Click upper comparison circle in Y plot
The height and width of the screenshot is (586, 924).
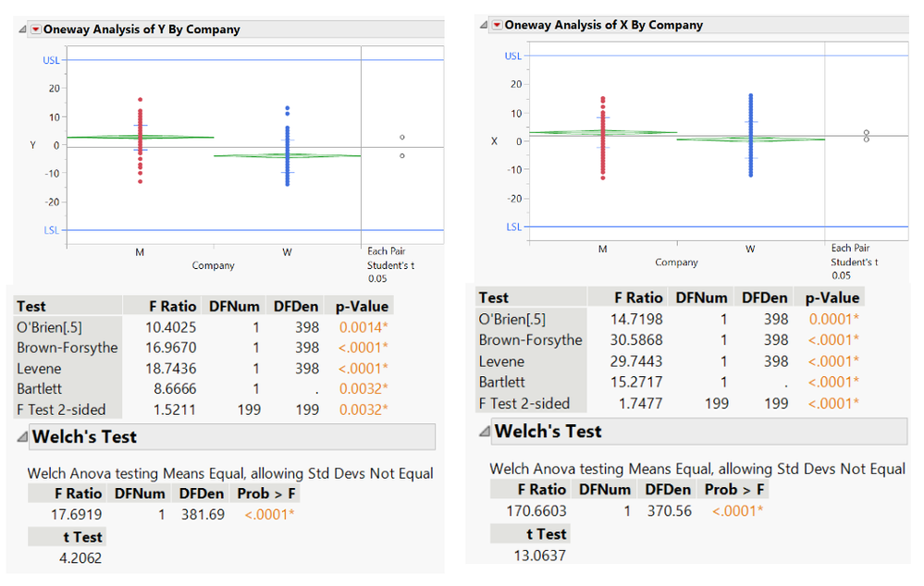(402, 137)
